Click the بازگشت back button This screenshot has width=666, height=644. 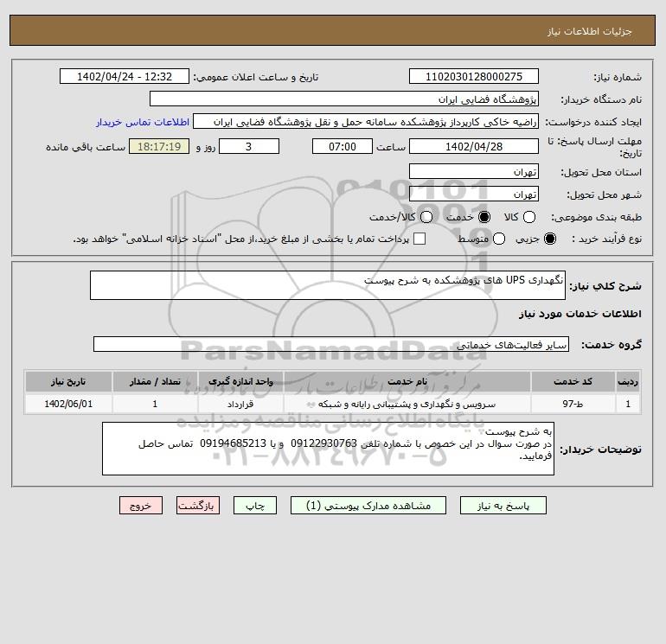click(x=198, y=506)
